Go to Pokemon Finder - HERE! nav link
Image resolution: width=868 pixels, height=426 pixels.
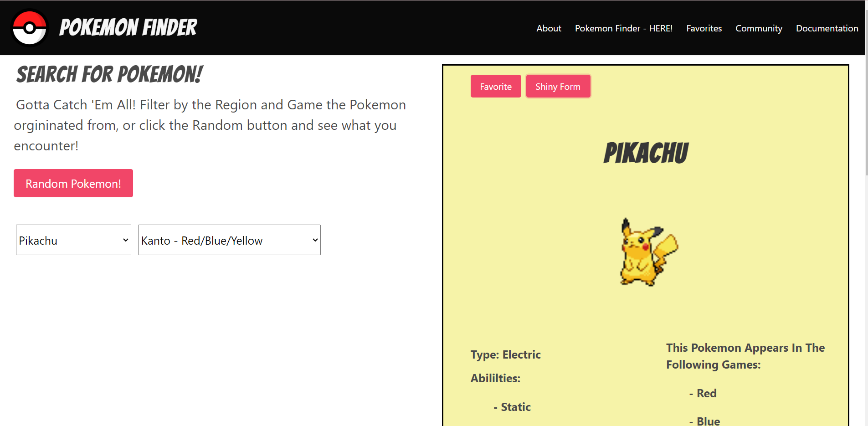[x=623, y=28]
